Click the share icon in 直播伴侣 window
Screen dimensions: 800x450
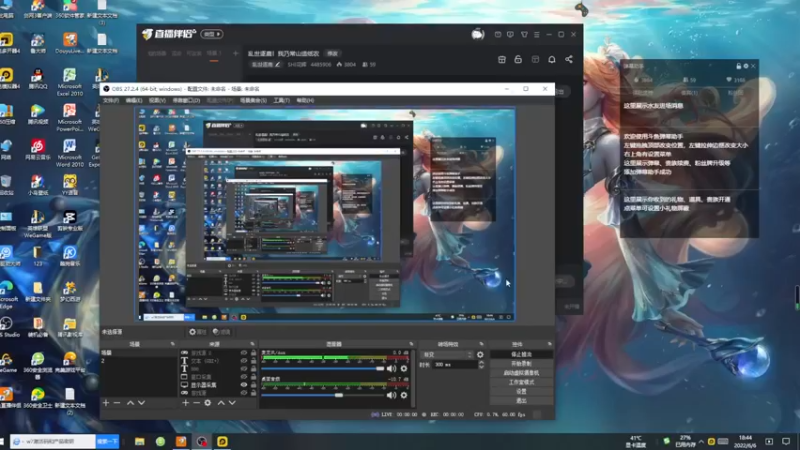pyautogui.click(x=569, y=60)
